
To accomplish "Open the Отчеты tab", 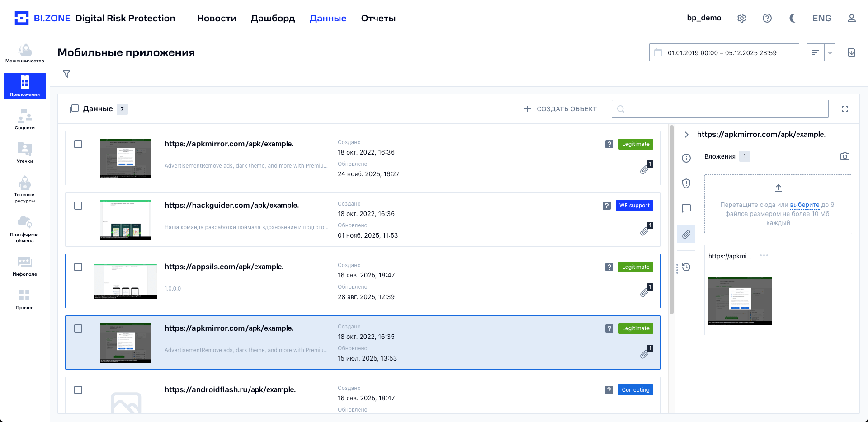I will (x=378, y=18).
